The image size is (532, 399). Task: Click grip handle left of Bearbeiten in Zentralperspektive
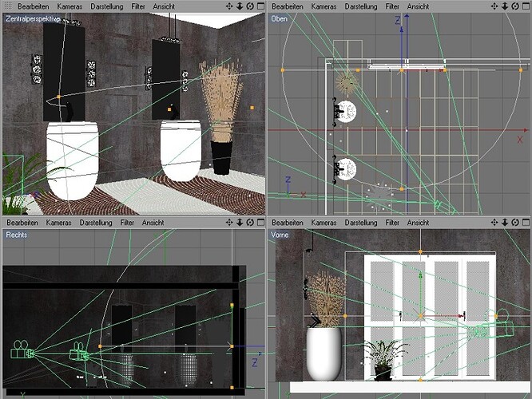(8, 6)
